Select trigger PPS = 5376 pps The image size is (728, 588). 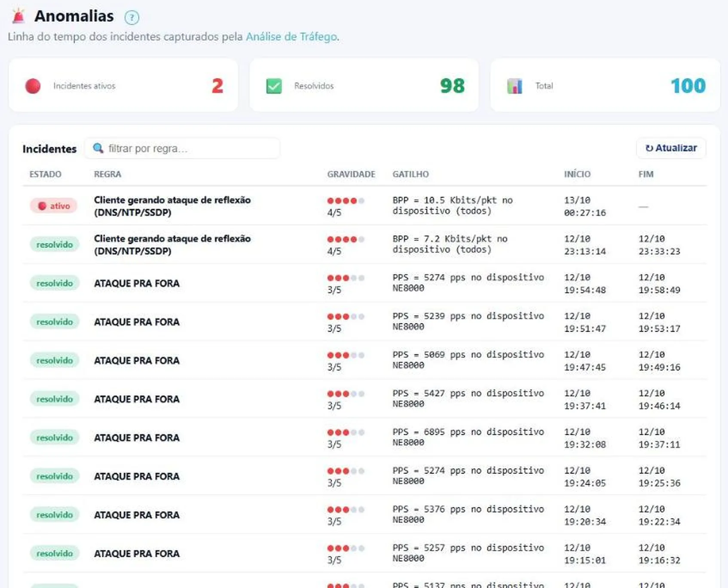(x=468, y=514)
